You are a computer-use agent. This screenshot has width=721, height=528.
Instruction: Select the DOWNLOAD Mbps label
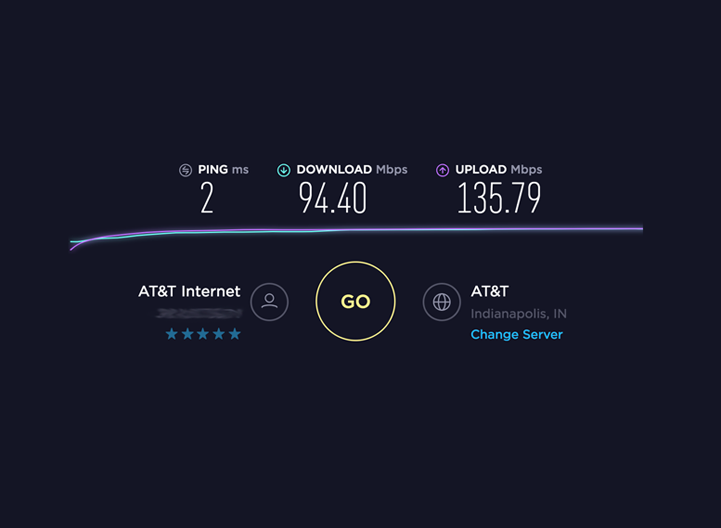(x=352, y=170)
